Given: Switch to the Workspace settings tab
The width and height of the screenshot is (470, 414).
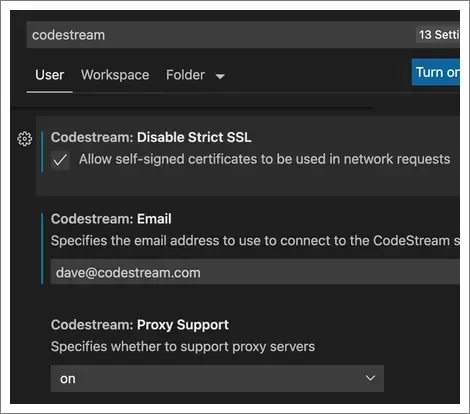Looking at the screenshot, I should (115, 75).
